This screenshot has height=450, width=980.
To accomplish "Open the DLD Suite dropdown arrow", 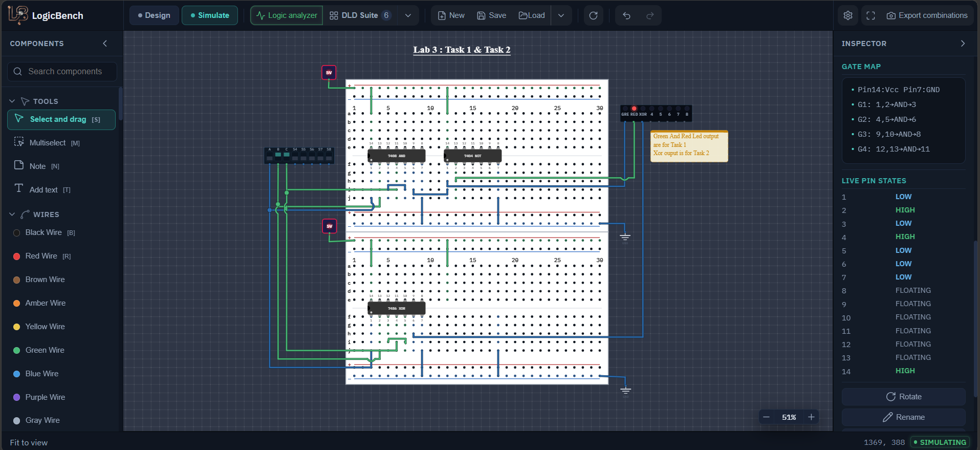I will (408, 15).
